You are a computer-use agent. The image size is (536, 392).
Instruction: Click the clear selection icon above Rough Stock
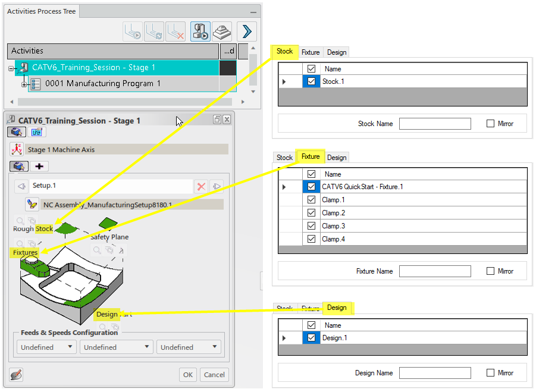(32, 221)
